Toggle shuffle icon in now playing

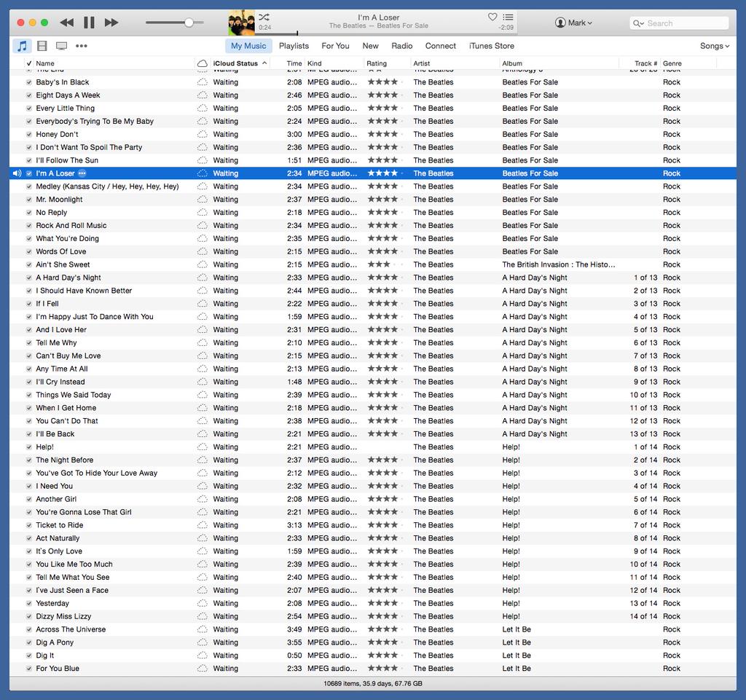(x=264, y=17)
